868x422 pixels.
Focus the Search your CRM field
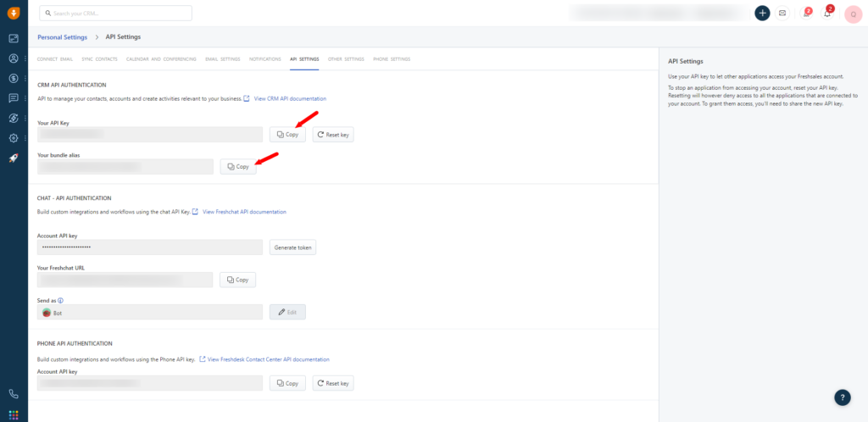click(x=115, y=14)
